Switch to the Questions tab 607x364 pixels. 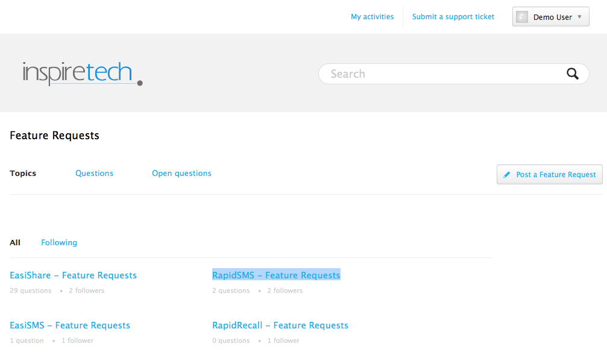point(94,174)
